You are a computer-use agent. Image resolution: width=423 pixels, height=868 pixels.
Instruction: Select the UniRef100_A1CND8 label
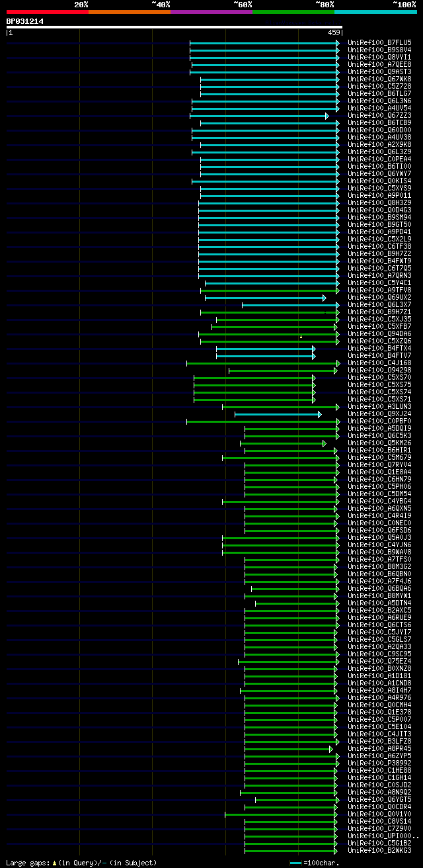coord(379,683)
